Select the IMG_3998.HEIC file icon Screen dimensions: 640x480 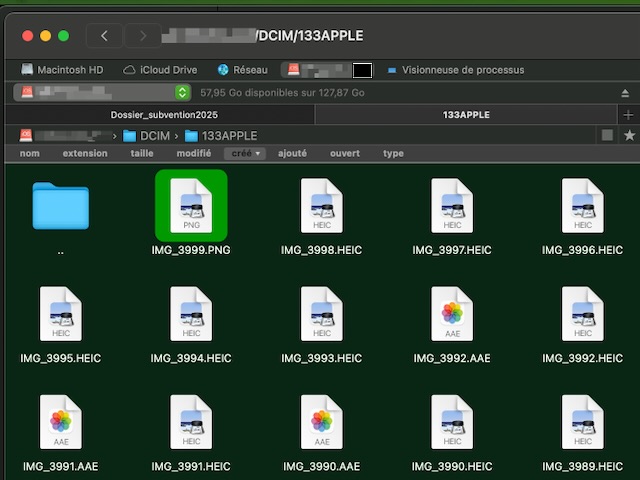click(322, 206)
